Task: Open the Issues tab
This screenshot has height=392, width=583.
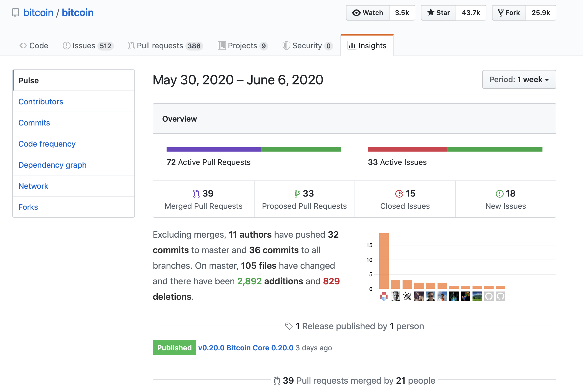Action: point(88,46)
